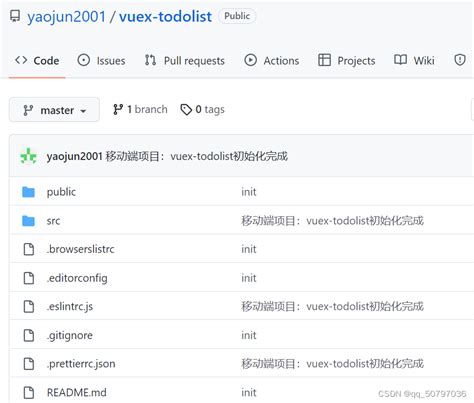The image size is (474, 403).
Task: Open init commit message for .editorconfig
Action: (x=249, y=278)
